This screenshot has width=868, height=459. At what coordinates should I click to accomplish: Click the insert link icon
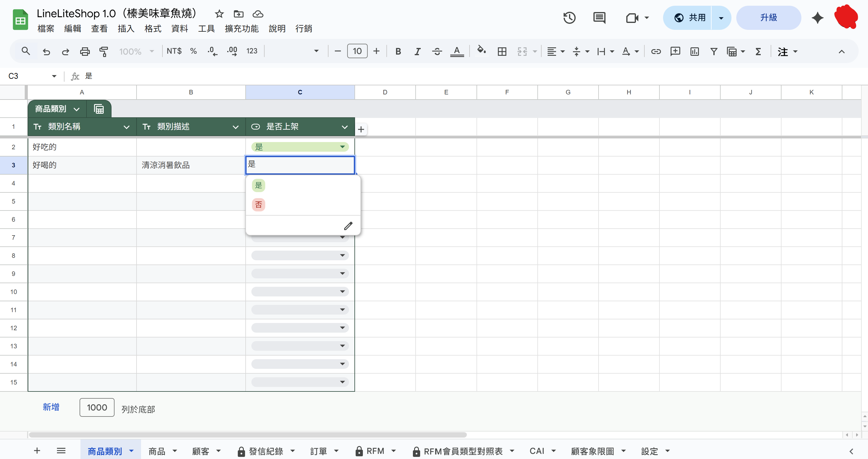656,51
